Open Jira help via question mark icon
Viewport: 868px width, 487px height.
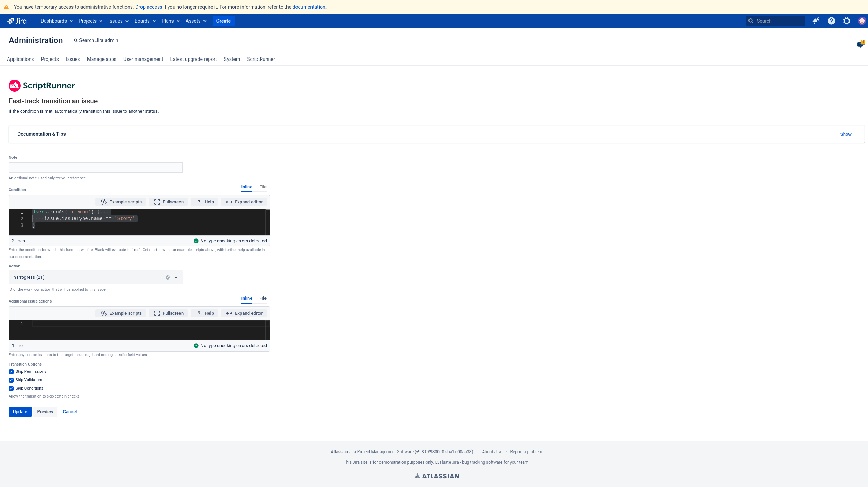click(831, 21)
